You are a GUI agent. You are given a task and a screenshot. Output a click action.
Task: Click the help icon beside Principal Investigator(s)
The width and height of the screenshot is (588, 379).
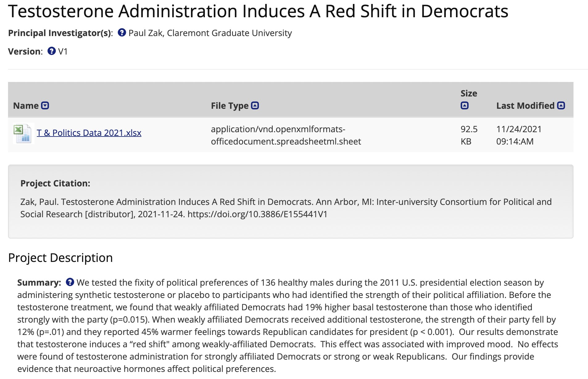[x=122, y=32]
